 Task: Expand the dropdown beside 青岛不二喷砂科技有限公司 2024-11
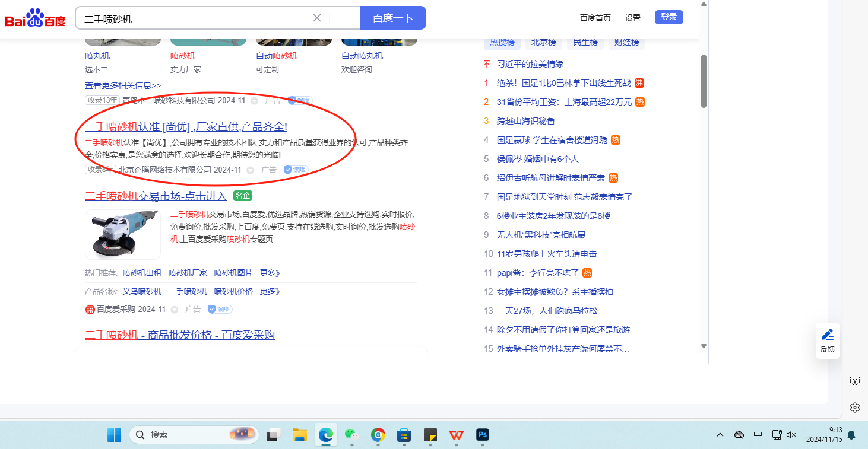(254, 101)
